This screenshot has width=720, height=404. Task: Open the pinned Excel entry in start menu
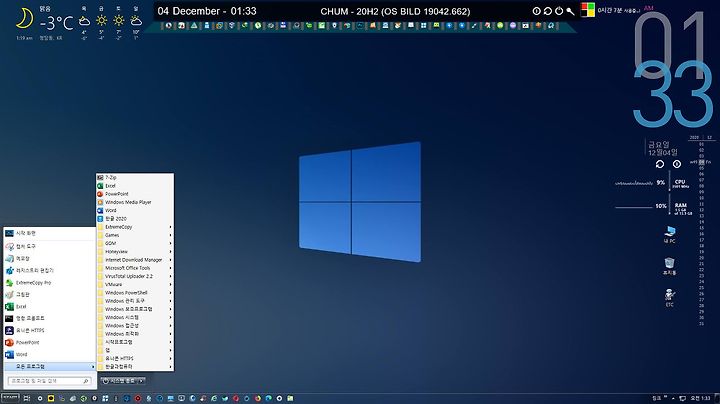point(50,307)
